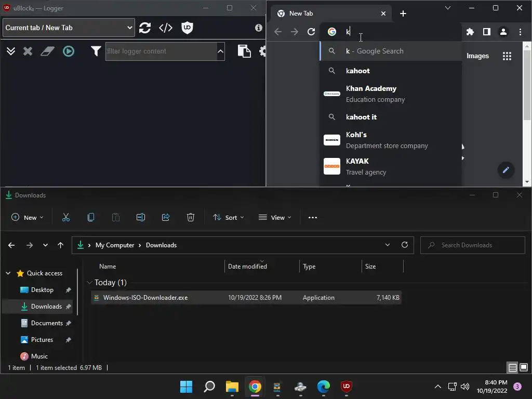Expand all logger entries double-chevron icon
The height and width of the screenshot is (399, 532).
(11, 51)
